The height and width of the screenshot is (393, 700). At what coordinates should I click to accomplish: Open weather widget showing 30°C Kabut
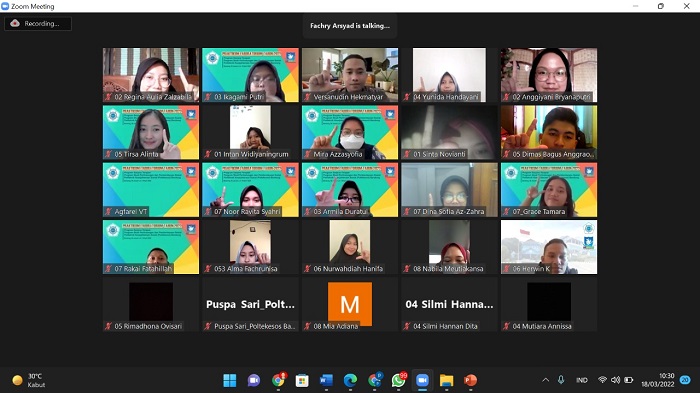point(29,380)
